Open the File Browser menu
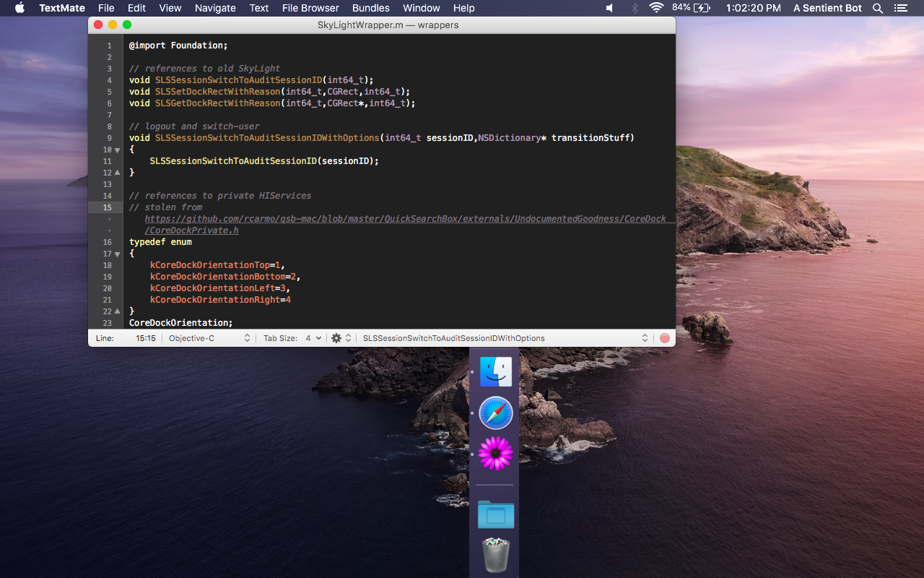 (310, 8)
